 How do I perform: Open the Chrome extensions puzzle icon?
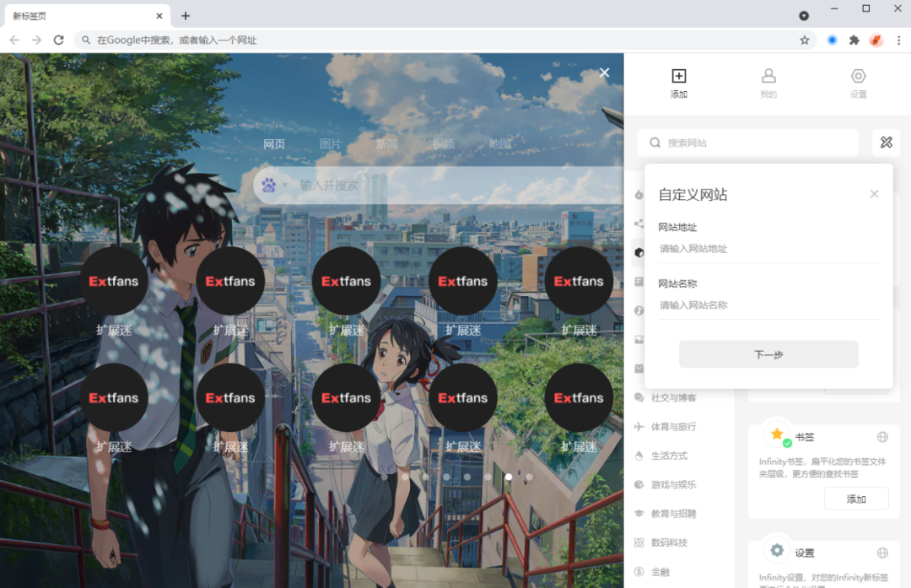point(854,40)
